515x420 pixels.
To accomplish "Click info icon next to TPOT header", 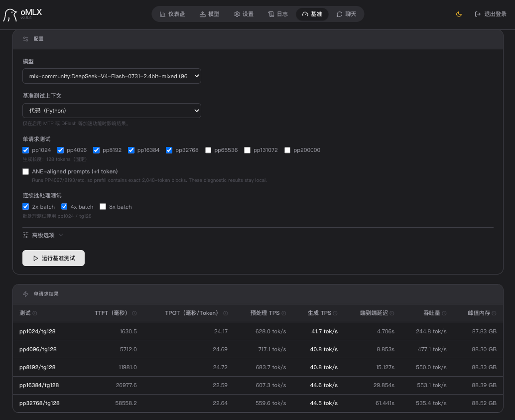I will point(225,313).
